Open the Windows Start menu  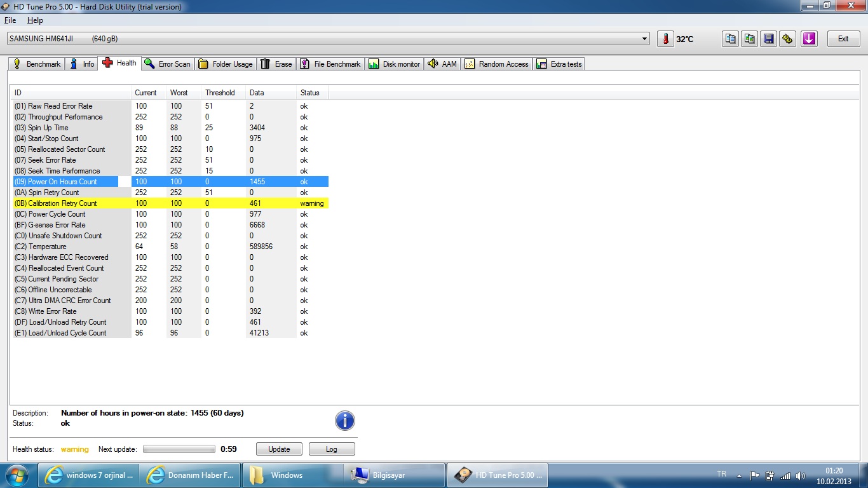coord(17,475)
